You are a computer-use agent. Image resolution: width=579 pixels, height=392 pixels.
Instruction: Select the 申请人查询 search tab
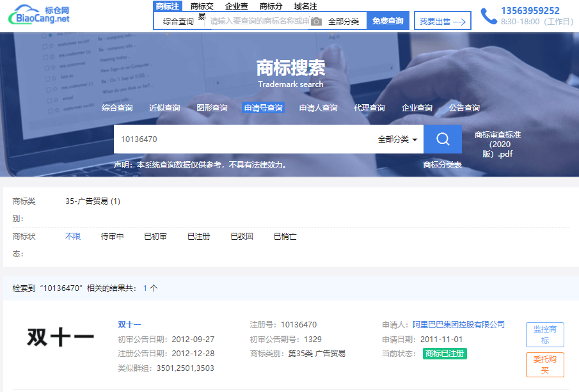pos(319,108)
